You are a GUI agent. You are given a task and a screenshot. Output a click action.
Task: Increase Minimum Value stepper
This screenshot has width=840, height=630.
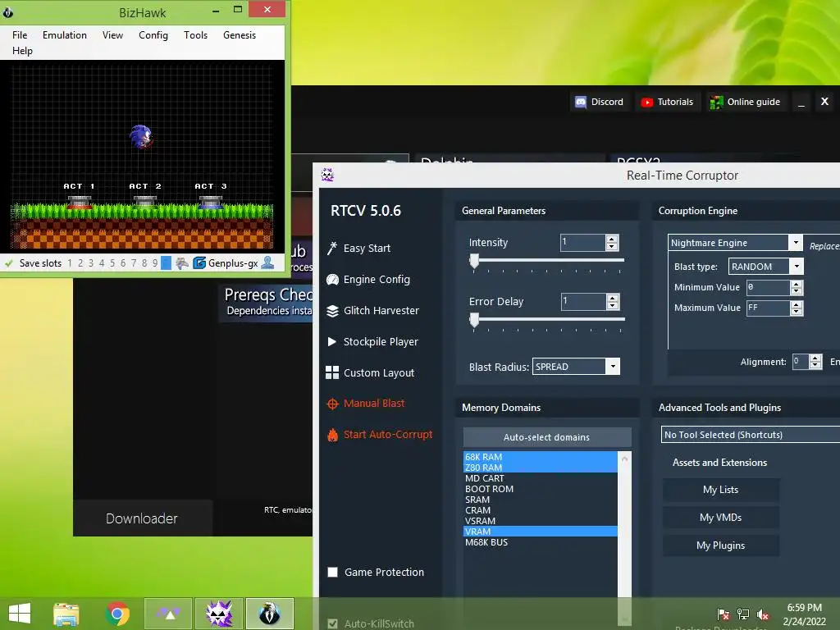click(x=797, y=283)
